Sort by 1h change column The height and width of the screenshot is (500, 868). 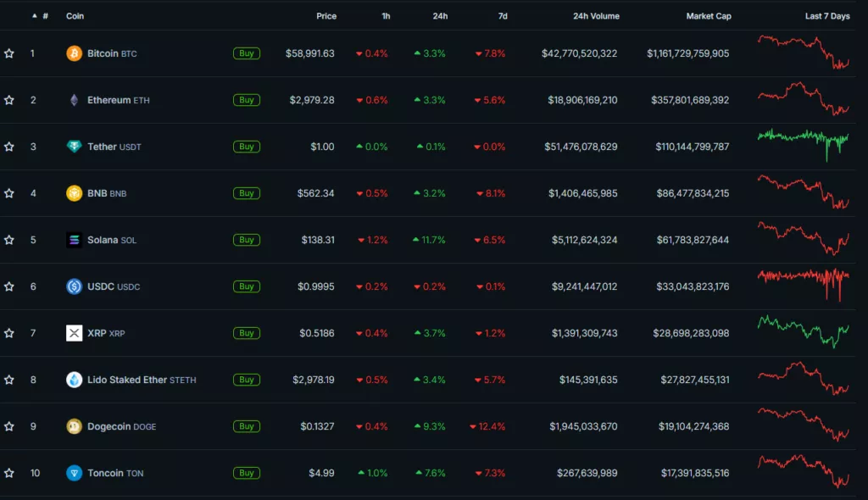click(x=386, y=16)
